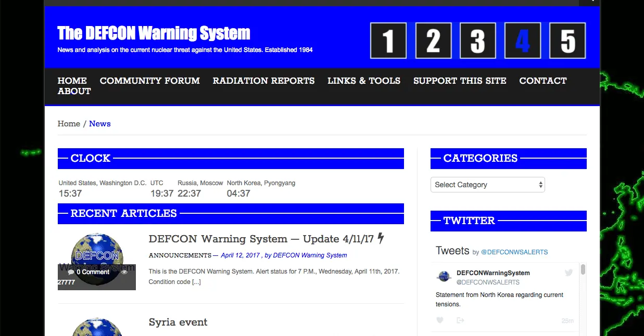Click the DEFCON level 1 box
Image resolution: width=644 pixels, height=336 pixels.
[x=388, y=41]
